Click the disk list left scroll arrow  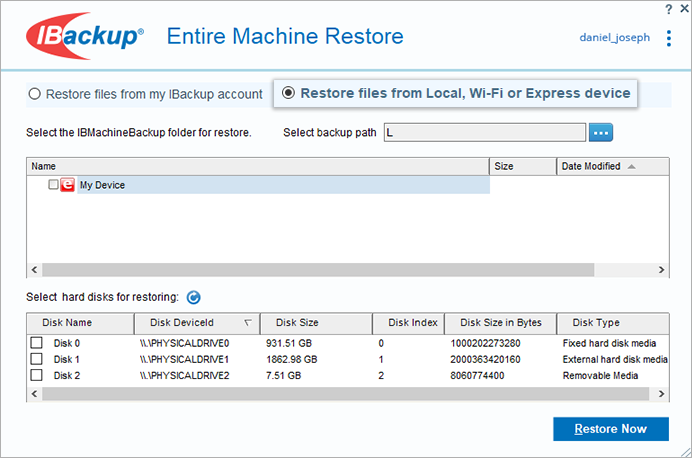[x=34, y=394]
